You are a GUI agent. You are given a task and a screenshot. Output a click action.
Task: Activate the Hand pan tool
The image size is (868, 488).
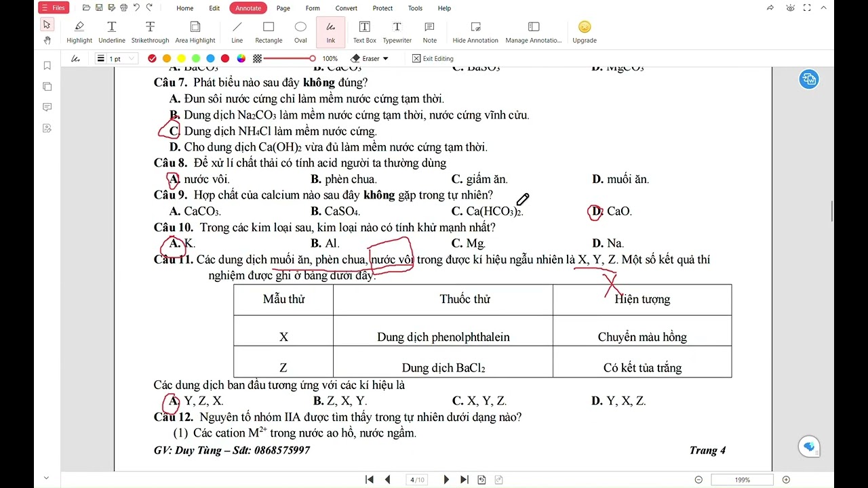(x=47, y=41)
